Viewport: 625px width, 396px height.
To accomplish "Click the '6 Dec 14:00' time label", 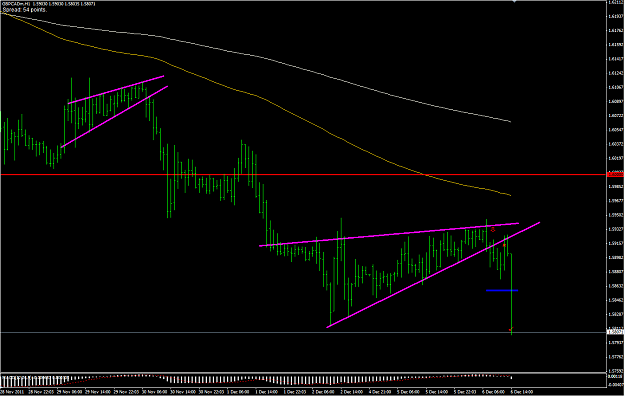I will pos(521,392).
